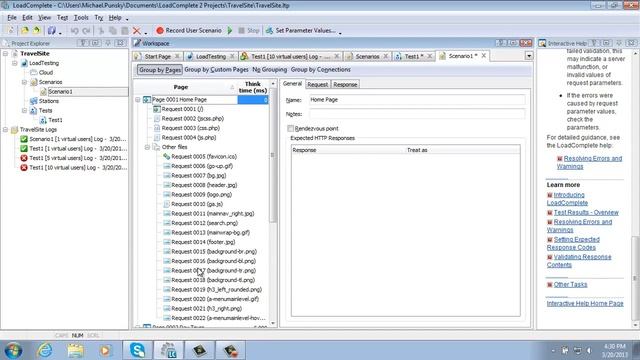This screenshot has width=640, height=360.
Task: Collapse Page 0001 Home Page node
Action: pos(138,100)
